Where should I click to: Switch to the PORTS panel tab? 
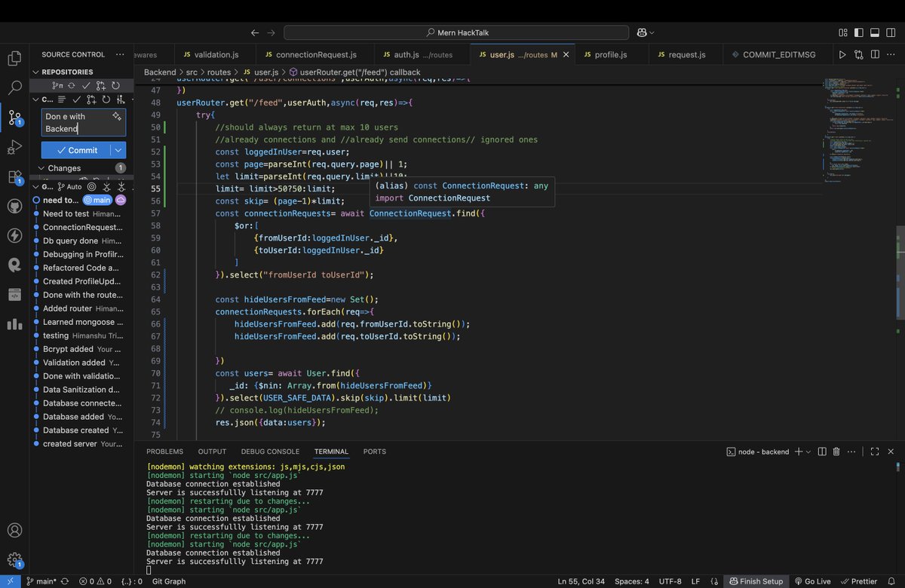click(x=374, y=452)
